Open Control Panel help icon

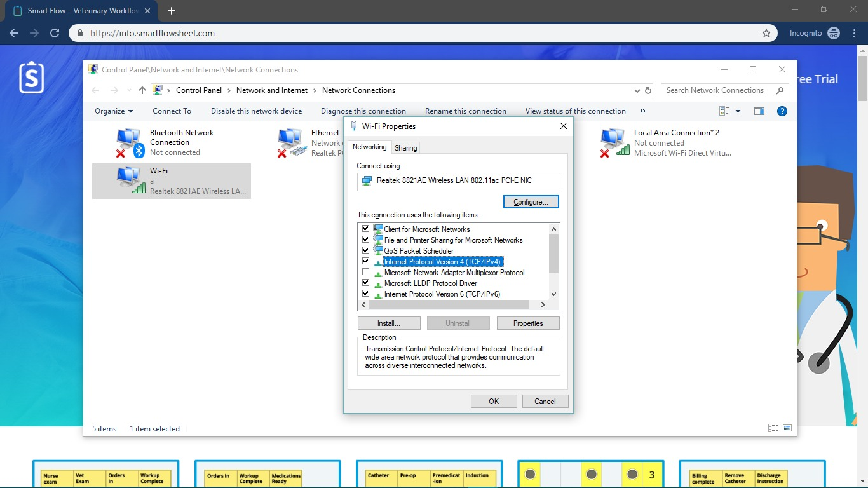point(782,111)
